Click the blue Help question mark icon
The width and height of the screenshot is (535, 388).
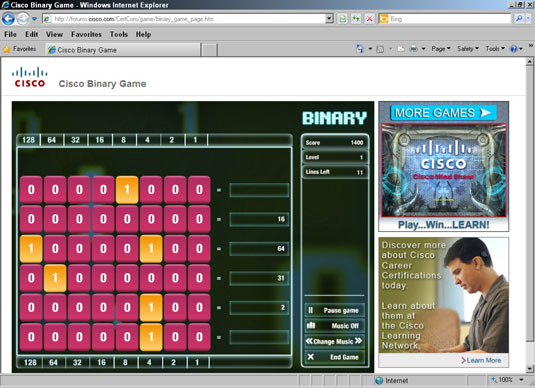click(514, 49)
